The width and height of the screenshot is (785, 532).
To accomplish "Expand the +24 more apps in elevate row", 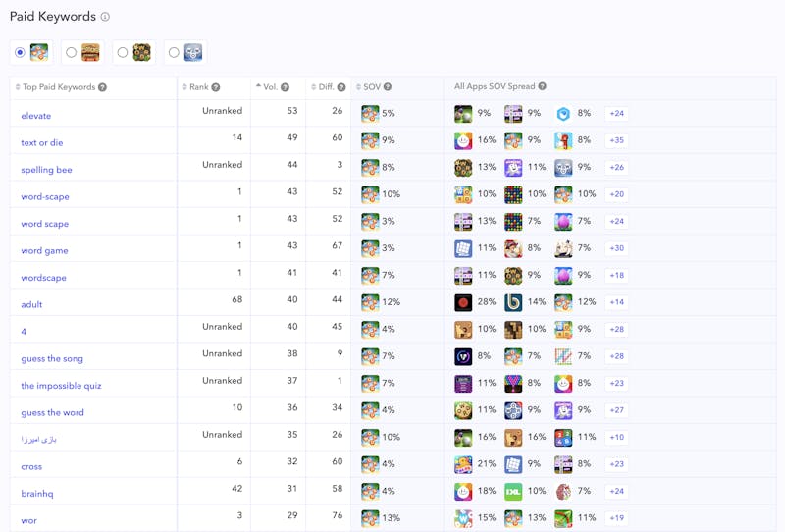I will (616, 114).
